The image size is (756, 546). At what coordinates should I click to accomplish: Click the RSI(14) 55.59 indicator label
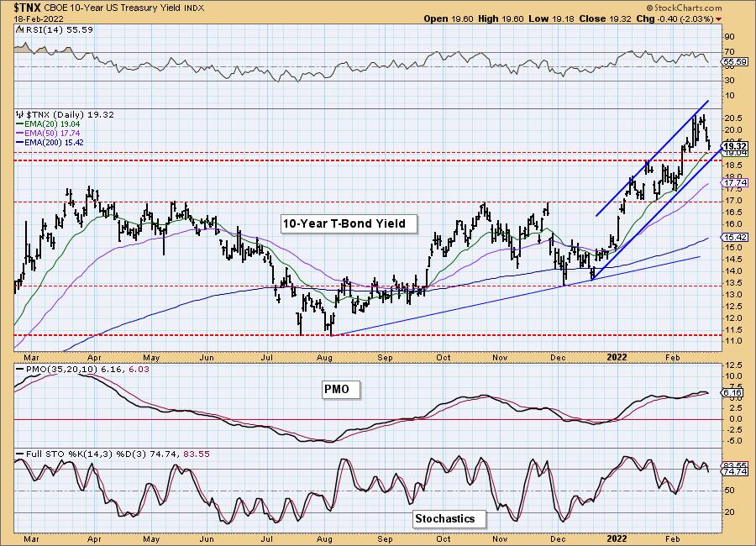58,30
